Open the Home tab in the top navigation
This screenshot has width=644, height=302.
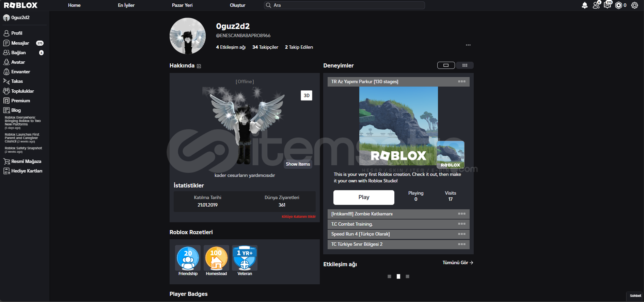click(74, 5)
